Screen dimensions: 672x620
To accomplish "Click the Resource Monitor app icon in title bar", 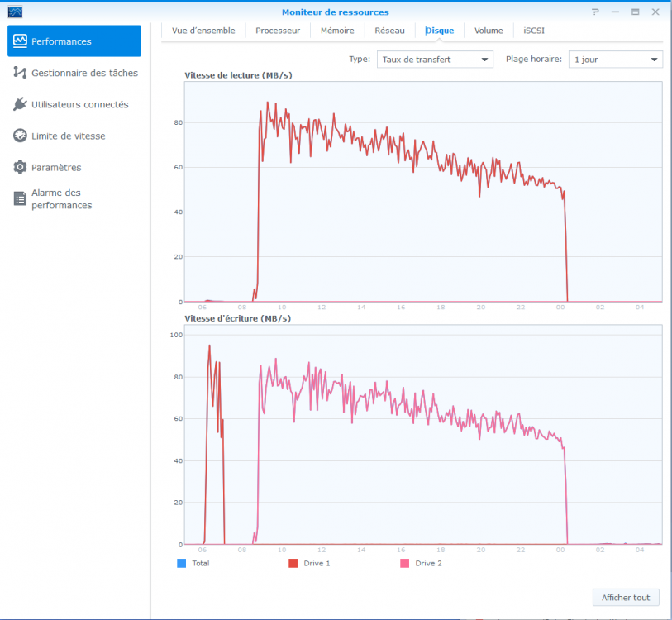I will click(x=15, y=12).
